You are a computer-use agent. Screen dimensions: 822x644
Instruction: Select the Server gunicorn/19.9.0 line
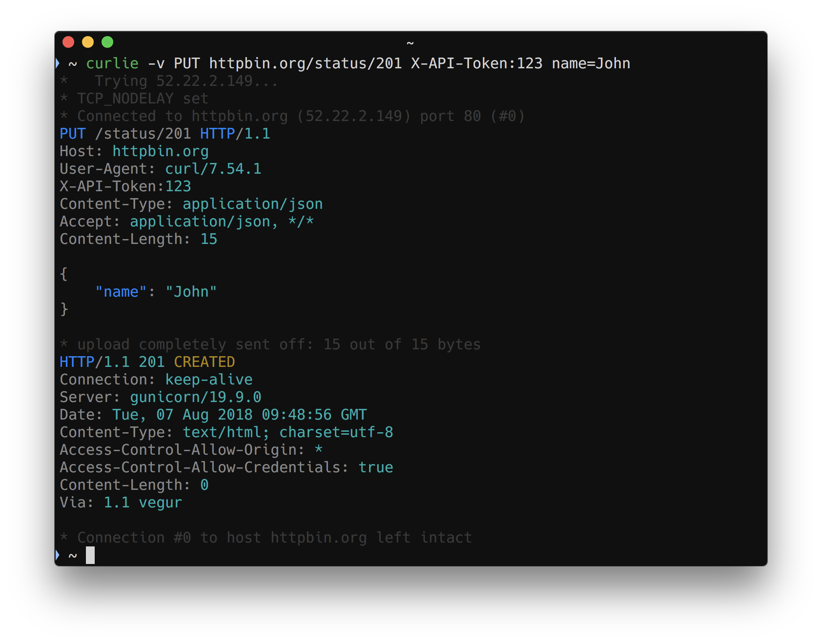click(160, 397)
